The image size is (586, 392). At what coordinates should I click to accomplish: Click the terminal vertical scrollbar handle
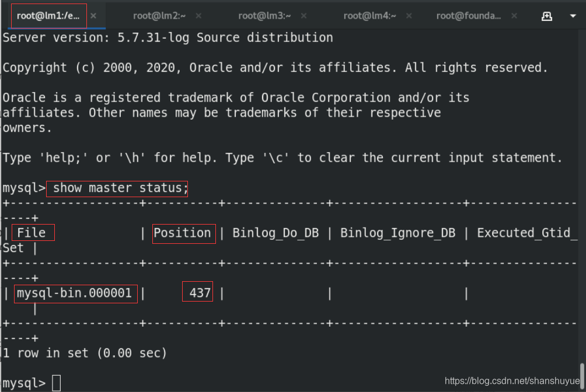click(582, 376)
